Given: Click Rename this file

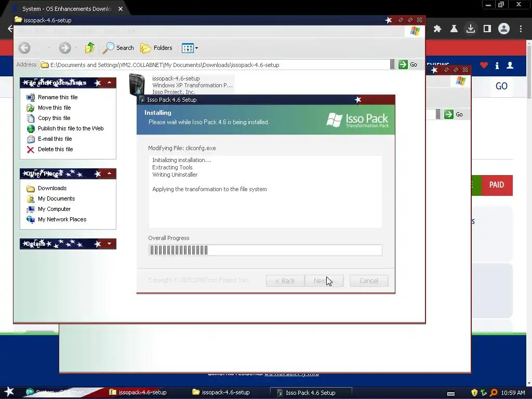Looking at the screenshot, I should (58, 97).
